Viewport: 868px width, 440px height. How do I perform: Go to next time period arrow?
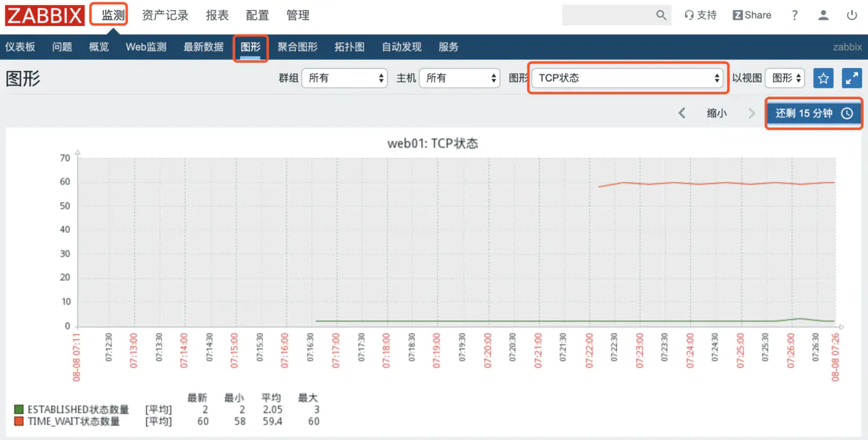click(752, 114)
